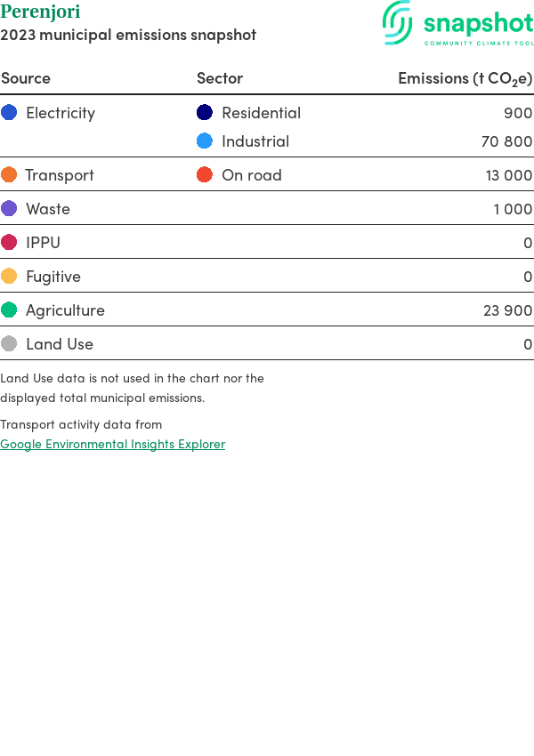Click the purple Waste source dot
This screenshot has height=756, width=534.
pyautogui.click(x=9, y=208)
